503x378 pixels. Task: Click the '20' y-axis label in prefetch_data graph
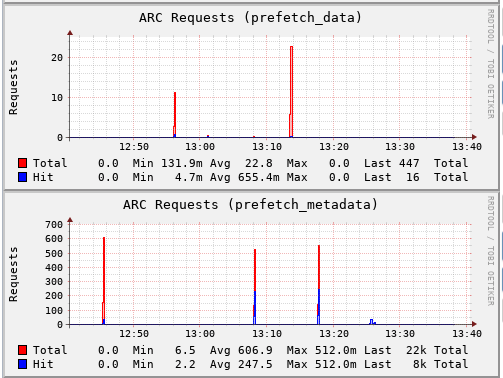coord(57,58)
